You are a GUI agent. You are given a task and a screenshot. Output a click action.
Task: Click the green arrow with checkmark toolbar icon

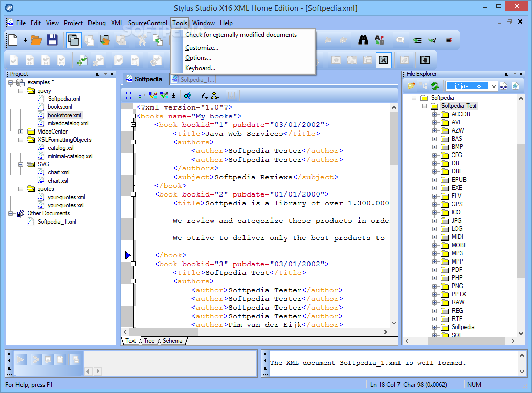pos(432,40)
